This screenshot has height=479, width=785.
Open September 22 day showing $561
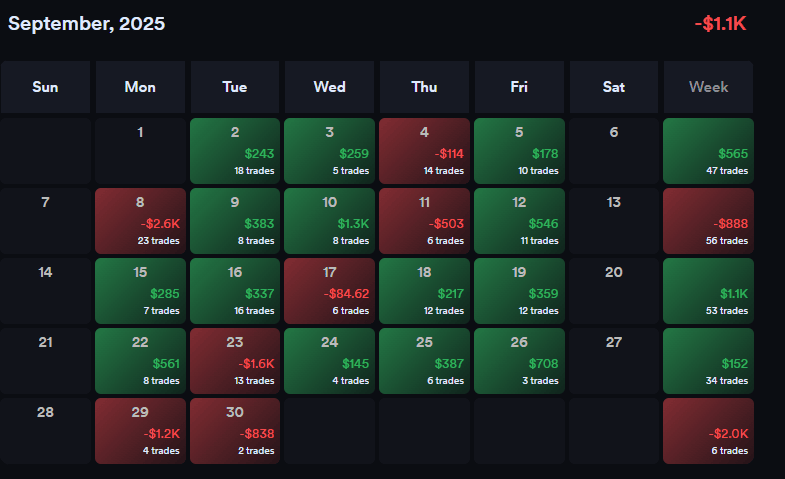(140, 361)
